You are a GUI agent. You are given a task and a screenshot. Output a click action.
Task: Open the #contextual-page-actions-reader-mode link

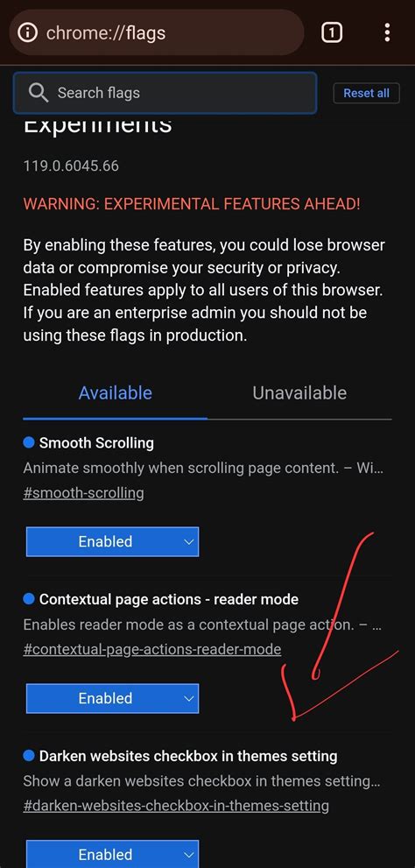152,649
